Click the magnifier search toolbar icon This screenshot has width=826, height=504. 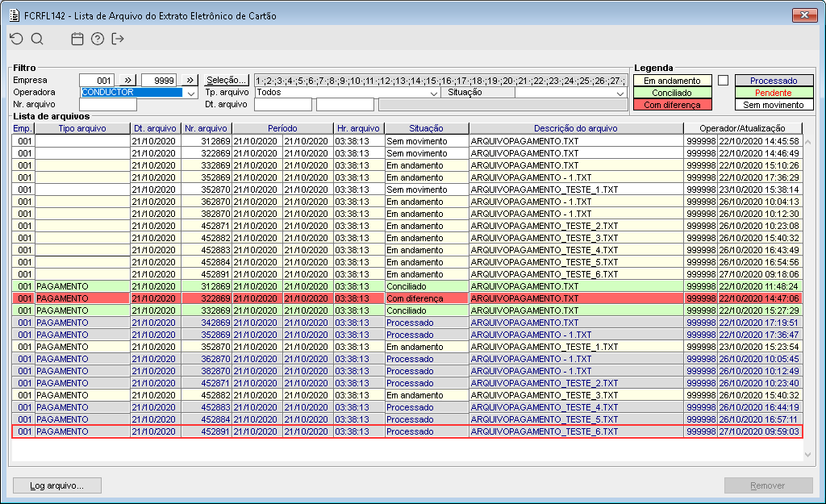click(x=37, y=39)
